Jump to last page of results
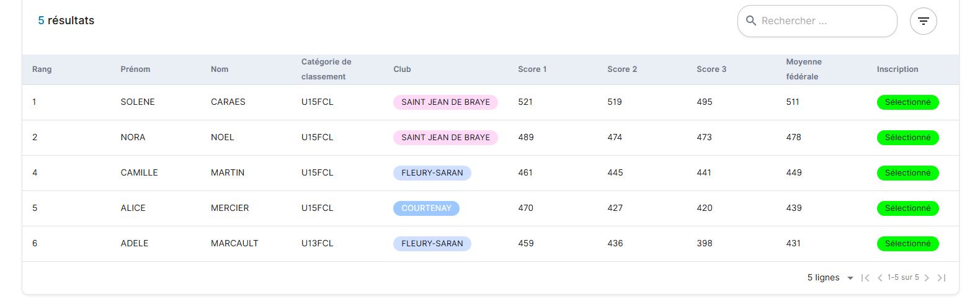The width and height of the screenshot is (980, 299). [942, 278]
